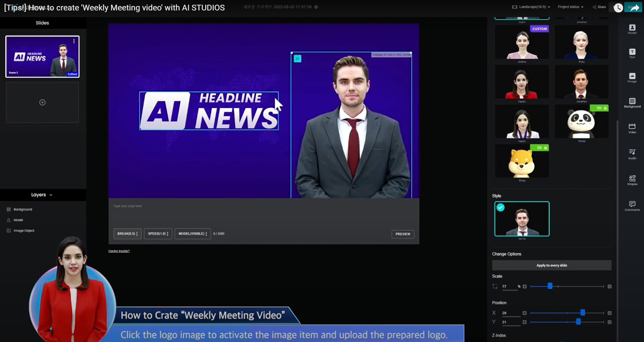Click the teal handle icon on model frame
The width and height of the screenshot is (644, 342).
coord(297,59)
